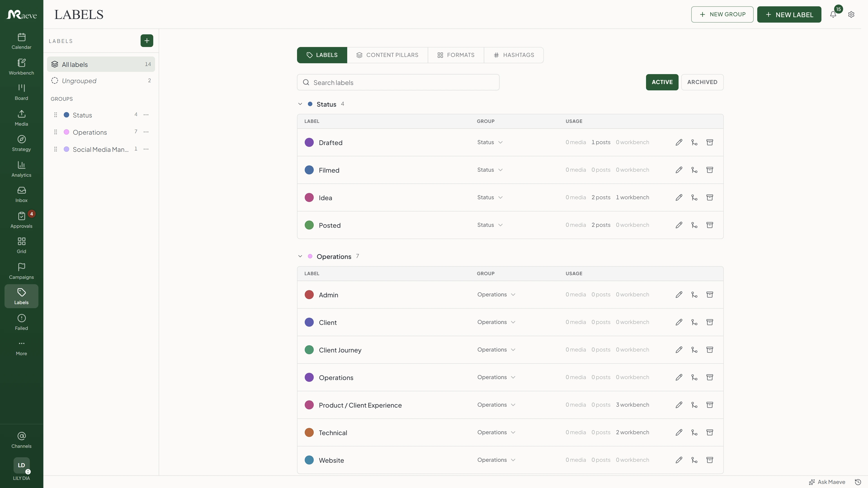Viewport: 868px width, 488px height.
Task: Open Ask Maeve assistant
Action: [x=827, y=482]
